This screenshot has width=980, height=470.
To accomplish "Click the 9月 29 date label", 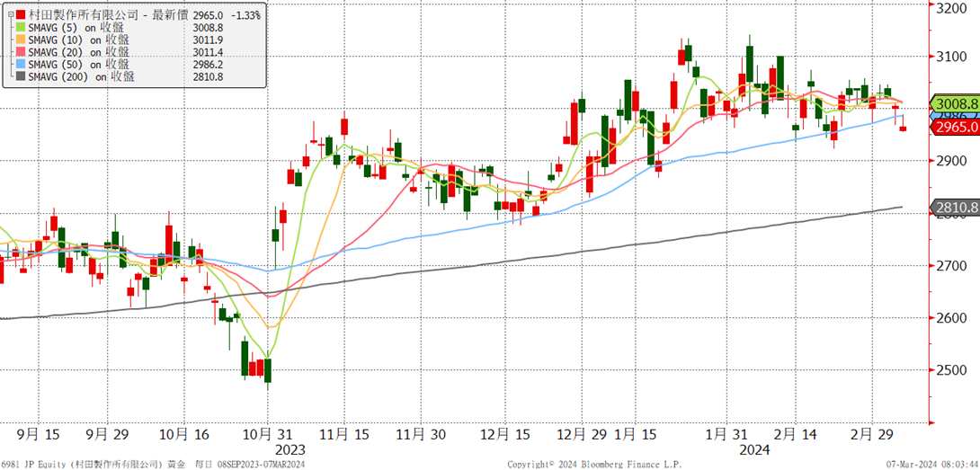I will click(108, 435).
